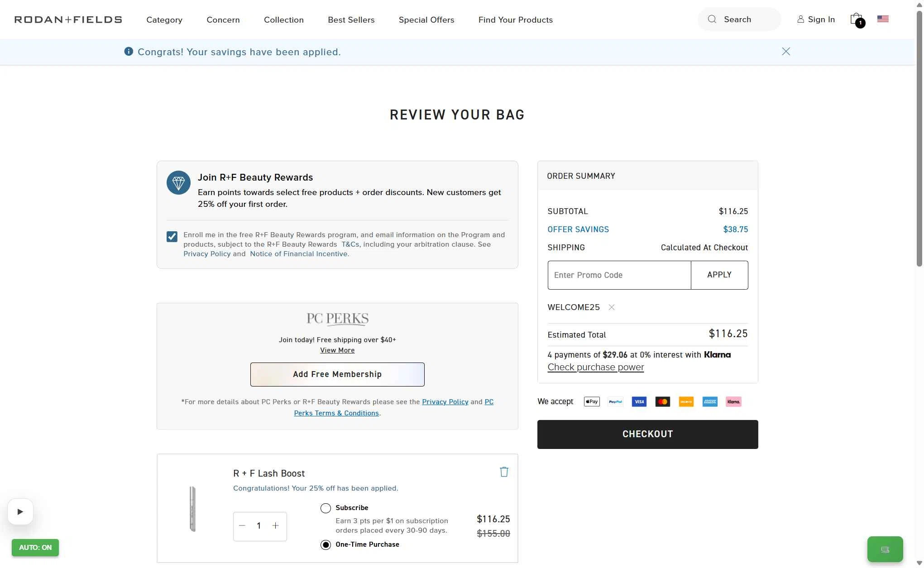Click the Discover payment icon
Viewport: 924px width, 568px height.
(x=686, y=401)
